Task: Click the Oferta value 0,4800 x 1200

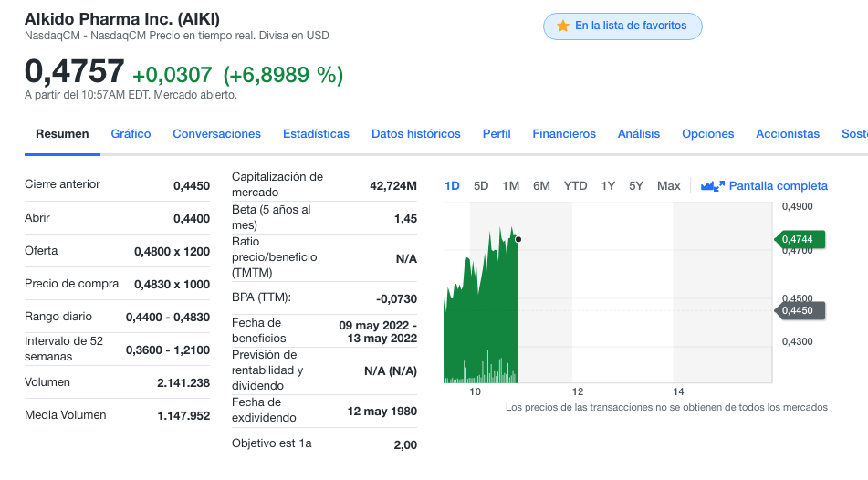Action: click(x=173, y=252)
